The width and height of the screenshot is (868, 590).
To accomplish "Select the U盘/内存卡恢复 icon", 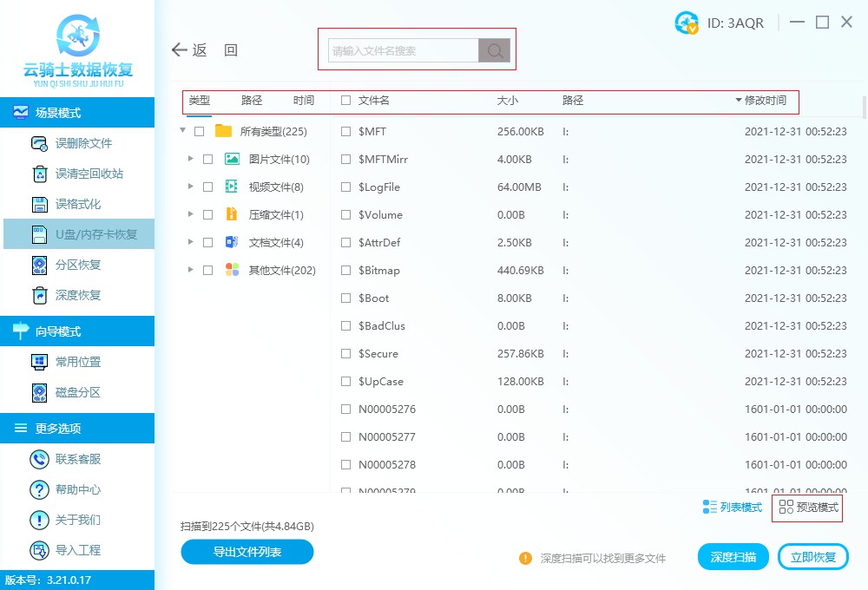I will pos(39,234).
